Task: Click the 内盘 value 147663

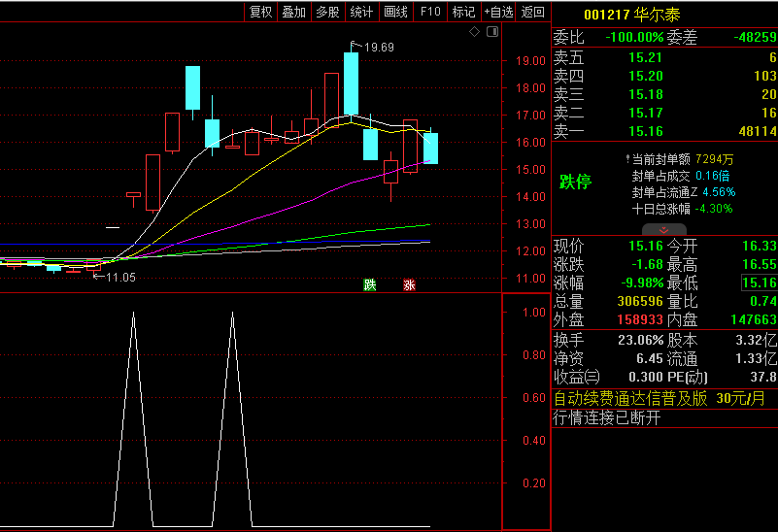Action: tap(753, 319)
